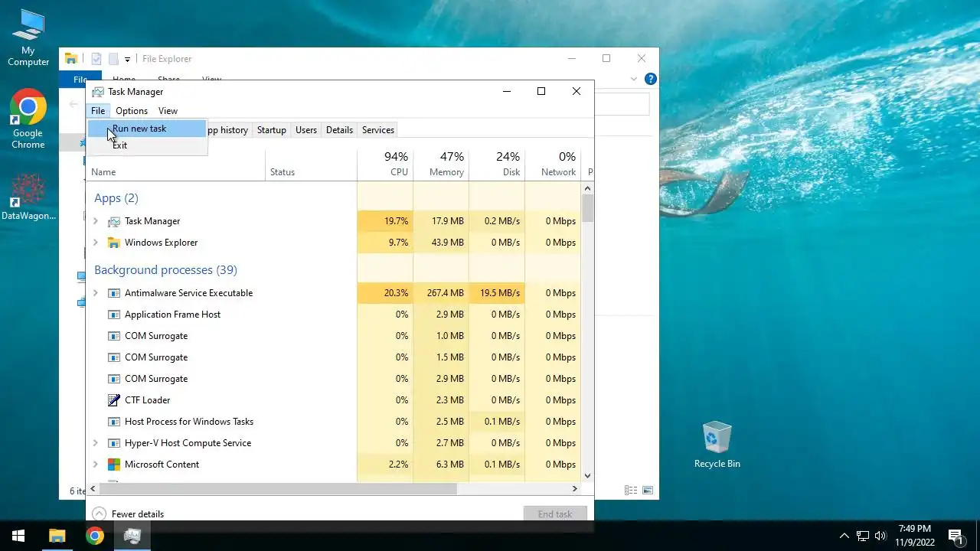
Task: Click File Explorer quick access properties icon
Action: click(x=96, y=59)
